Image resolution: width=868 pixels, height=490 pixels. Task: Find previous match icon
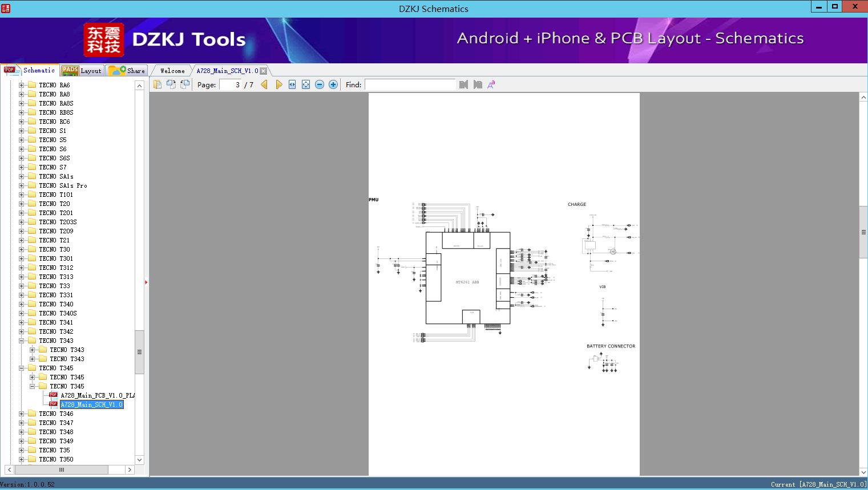tap(463, 84)
